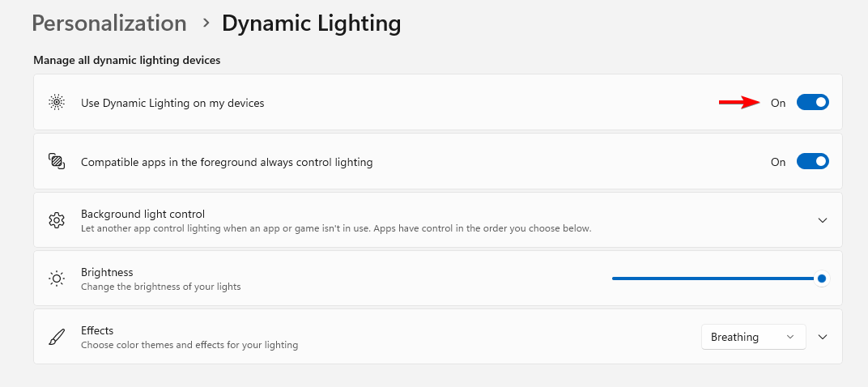Click Use Dynamic Lighting on my devices text

(172, 103)
